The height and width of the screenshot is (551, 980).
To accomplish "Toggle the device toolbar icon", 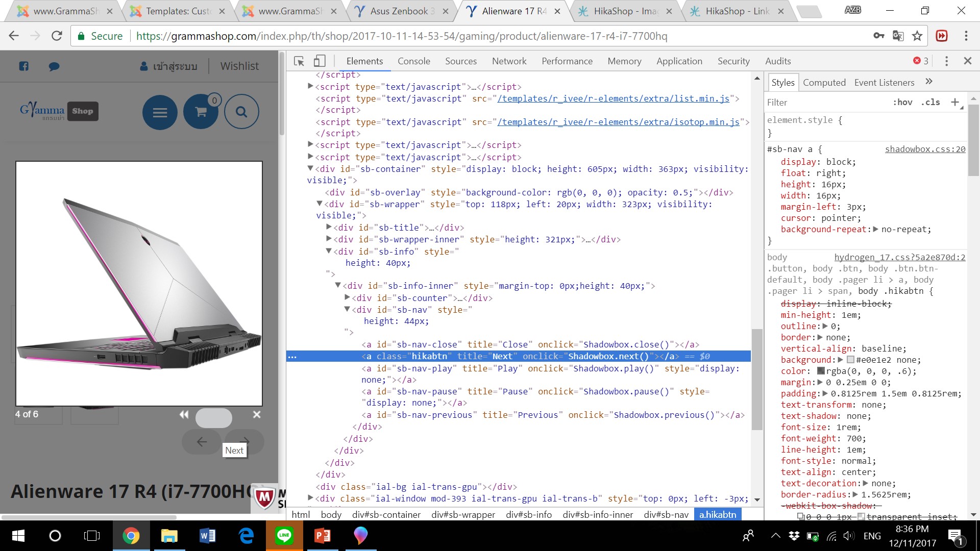I will [x=320, y=61].
